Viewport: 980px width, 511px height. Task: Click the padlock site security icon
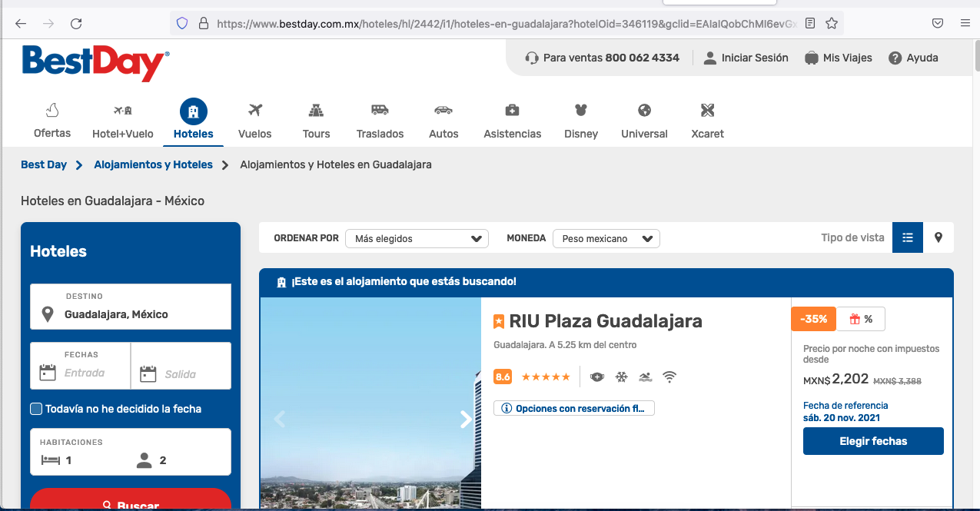click(203, 24)
